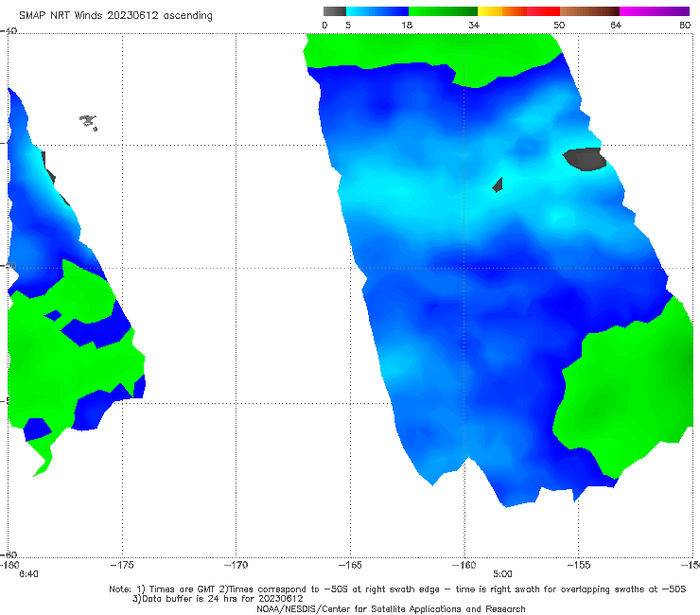
Task: Click the "34" label under the color bar
Action: [x=474, y=26]
